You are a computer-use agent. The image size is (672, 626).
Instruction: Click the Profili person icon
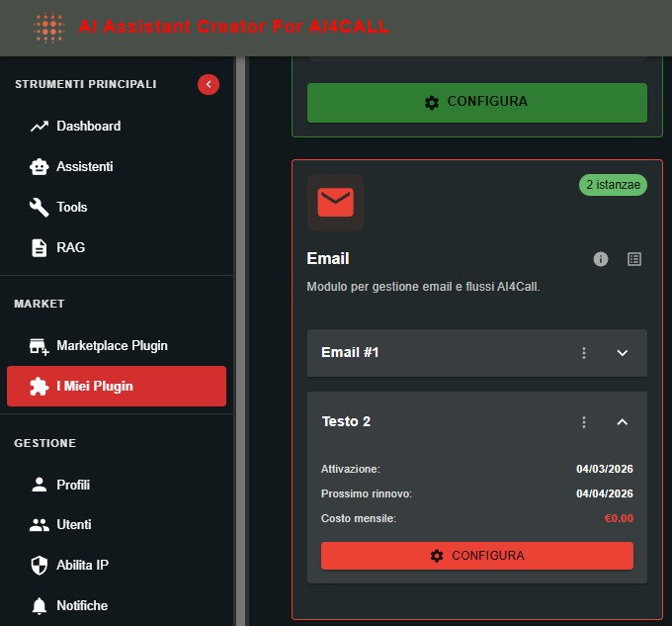40,485
